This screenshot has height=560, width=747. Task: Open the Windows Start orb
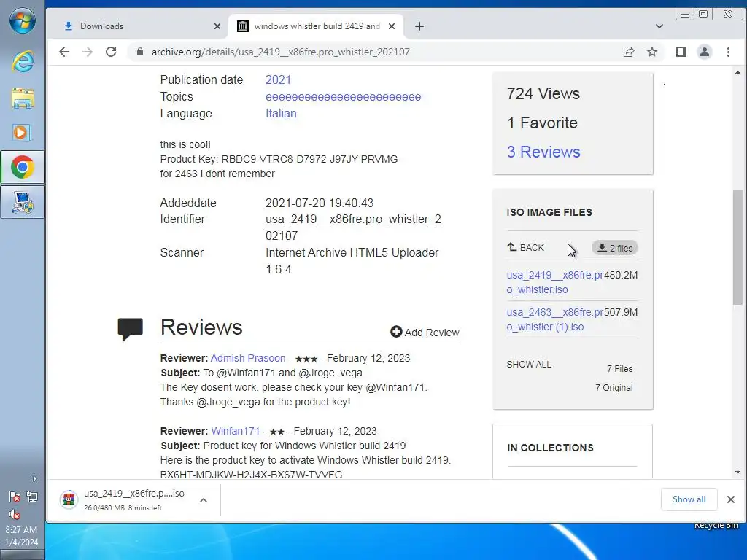[23, 21]
